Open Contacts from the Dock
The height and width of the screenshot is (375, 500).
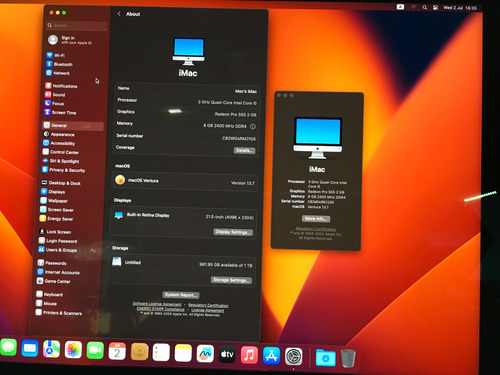[x=139, y=352]
